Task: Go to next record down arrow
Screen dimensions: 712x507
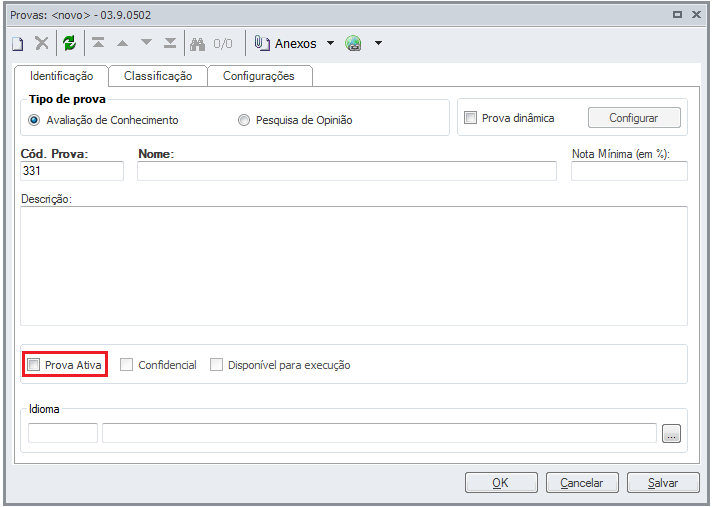Action: (x=146, y=42)
